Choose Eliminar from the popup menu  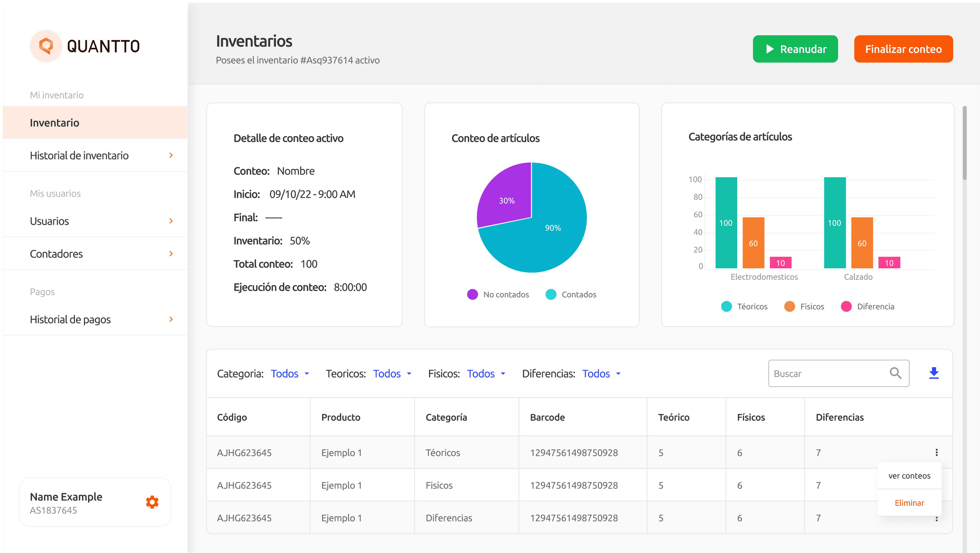point(909,503)
